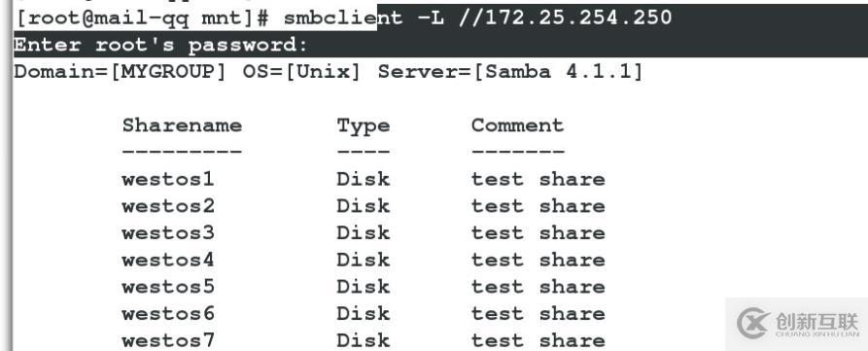868x351 pixels.
Task: Click the Comment column header
Action: coord(517,125)
